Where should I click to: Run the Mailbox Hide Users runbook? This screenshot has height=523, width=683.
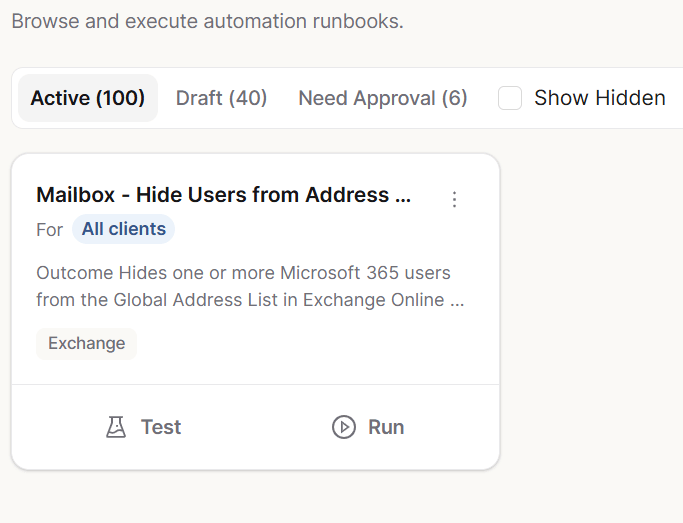pos(368,427)
